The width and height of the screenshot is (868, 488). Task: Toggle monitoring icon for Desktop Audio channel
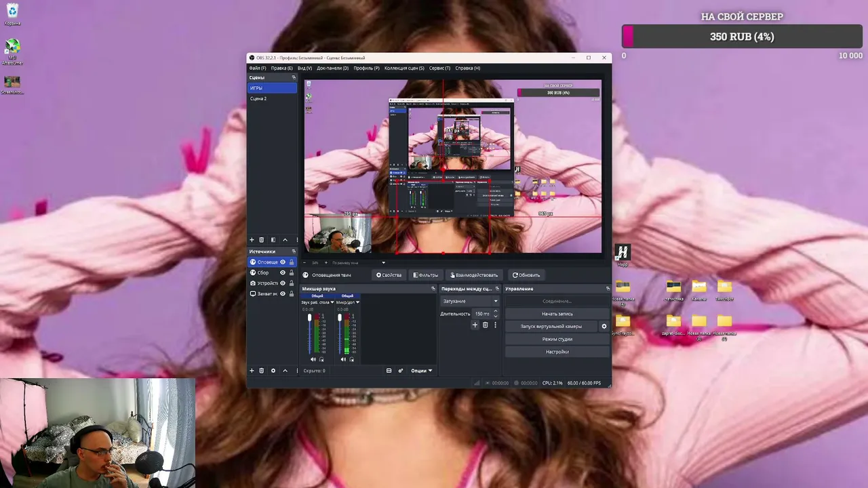(321, 359)
